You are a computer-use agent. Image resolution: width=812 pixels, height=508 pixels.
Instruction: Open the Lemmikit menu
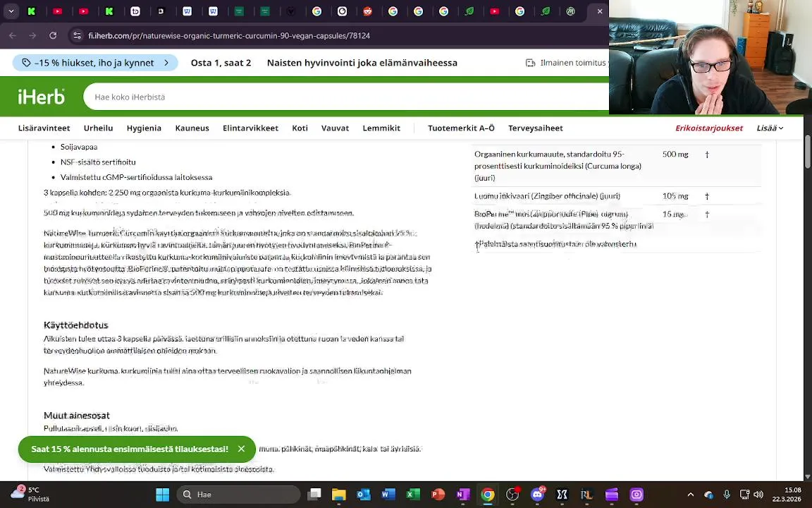coord(381,128)
